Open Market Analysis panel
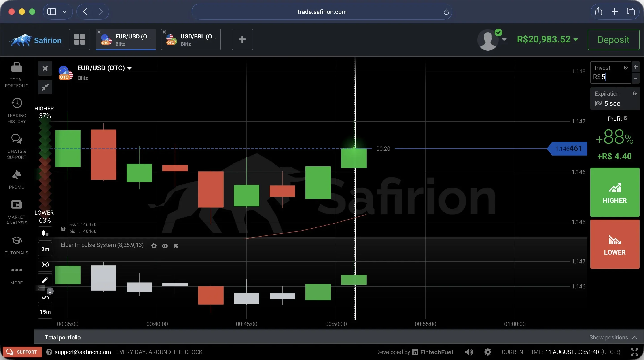This screenshot has height=360, width=644. click(x=17, y=212)
